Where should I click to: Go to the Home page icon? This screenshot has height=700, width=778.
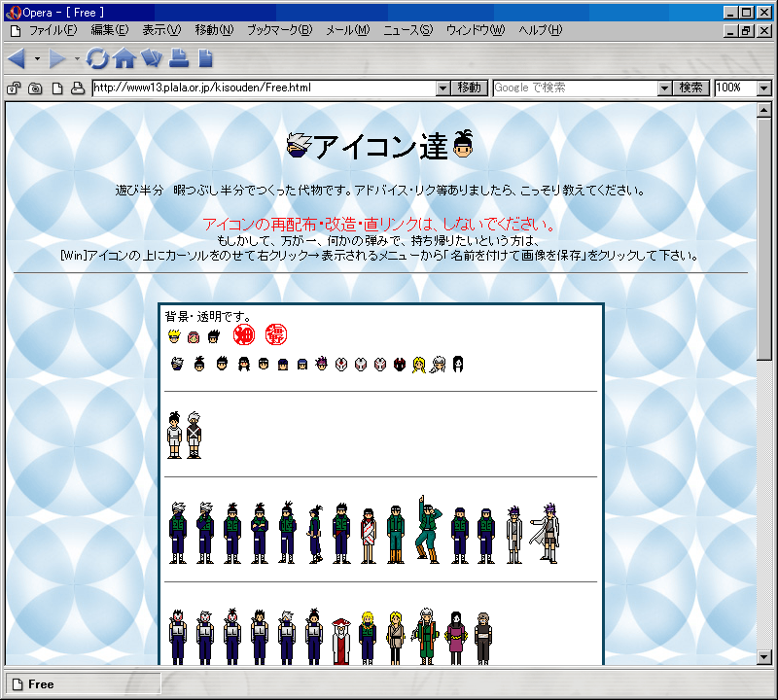(124, 58)
